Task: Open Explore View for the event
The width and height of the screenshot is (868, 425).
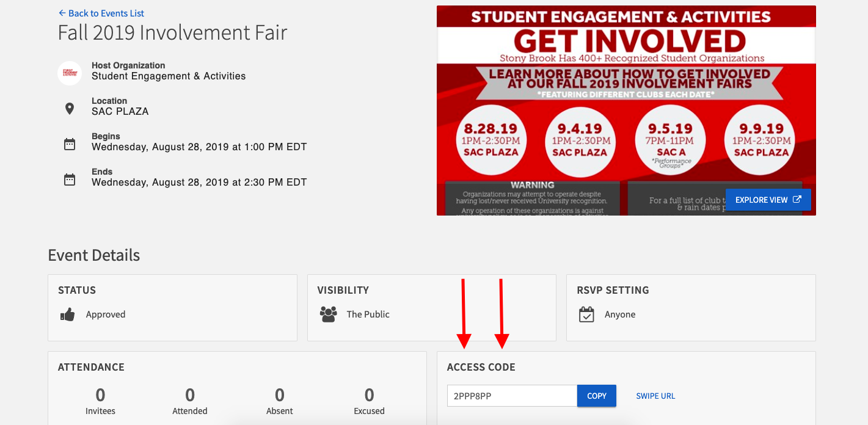Action: (x=768, y=200)
